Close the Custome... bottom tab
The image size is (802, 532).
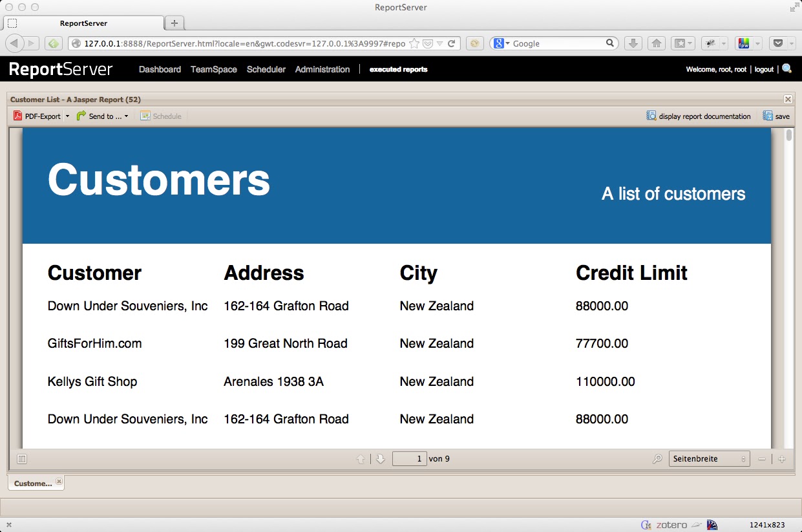coord(59,482)
